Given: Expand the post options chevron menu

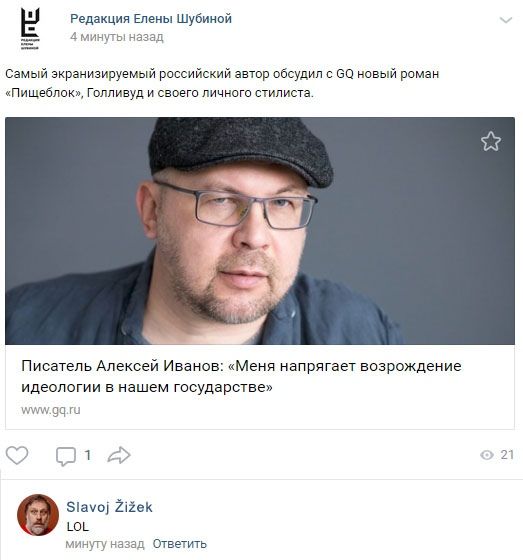Looking at the screenshot, I should [x=506, y=20].
